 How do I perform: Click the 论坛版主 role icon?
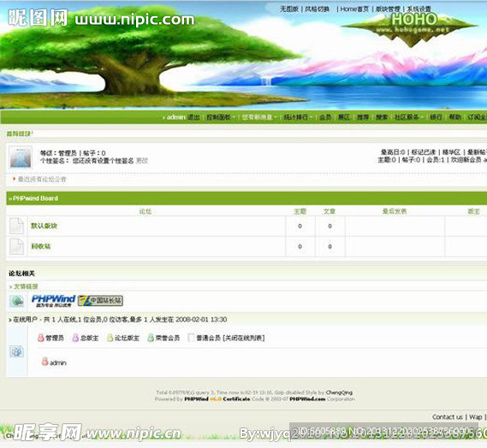click(110, 338)
